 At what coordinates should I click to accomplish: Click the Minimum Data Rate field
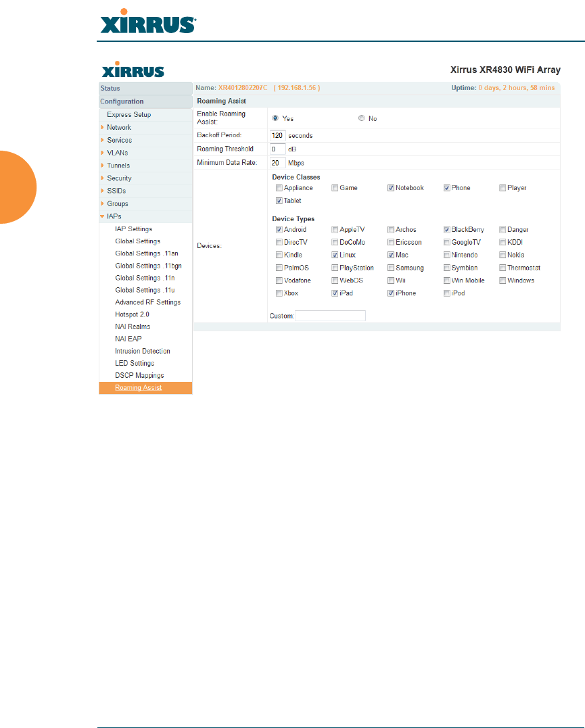coord(277,163)
